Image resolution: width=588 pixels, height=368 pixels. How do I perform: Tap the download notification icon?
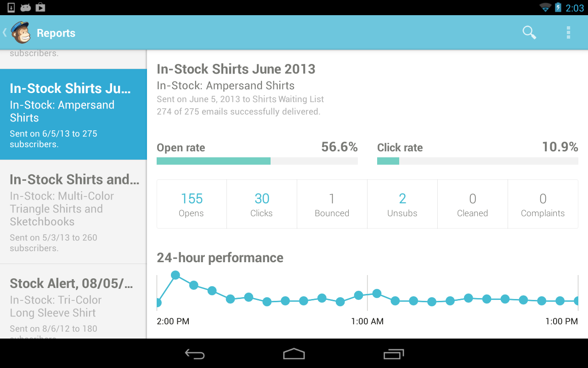click(11, 7)
